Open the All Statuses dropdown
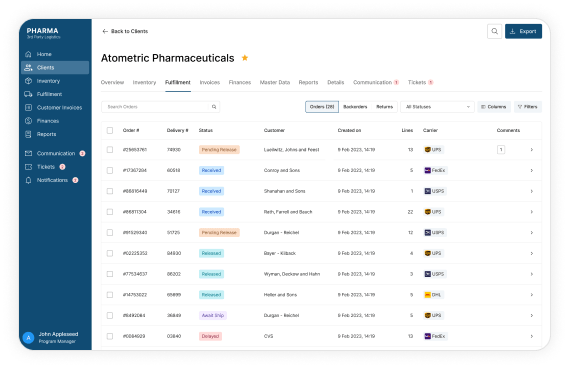Screen dimensions: 569x369 tap(437, 107)
